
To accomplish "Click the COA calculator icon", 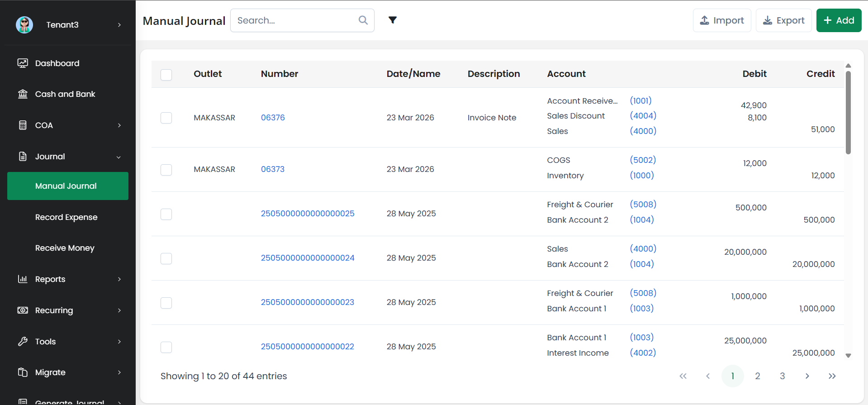I will tap(23, 125).
